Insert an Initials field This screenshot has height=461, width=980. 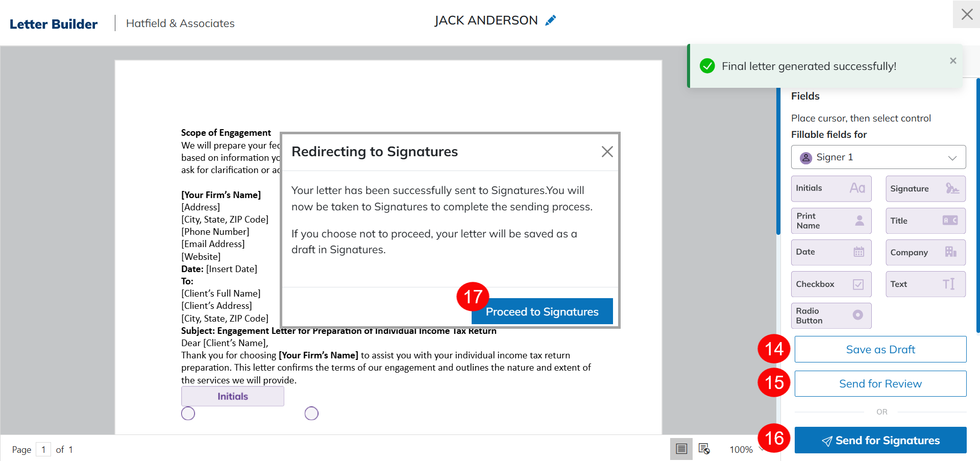830,188
